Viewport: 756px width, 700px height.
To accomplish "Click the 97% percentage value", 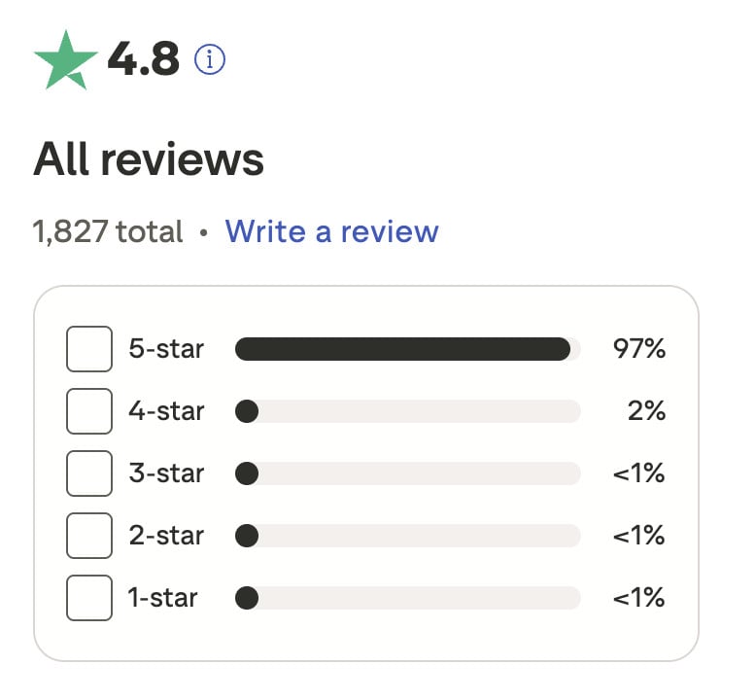I will [638, 349].
